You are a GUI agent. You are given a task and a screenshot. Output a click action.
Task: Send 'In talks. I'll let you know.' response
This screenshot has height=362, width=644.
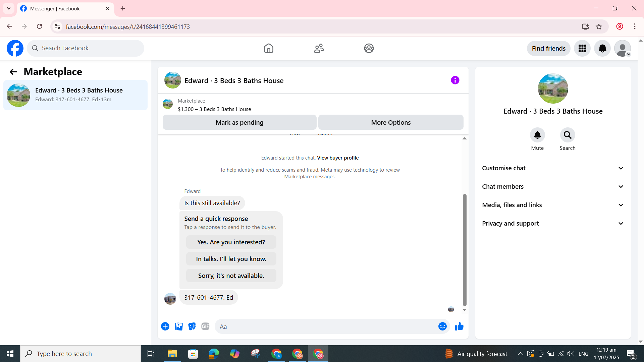(231, 259)
